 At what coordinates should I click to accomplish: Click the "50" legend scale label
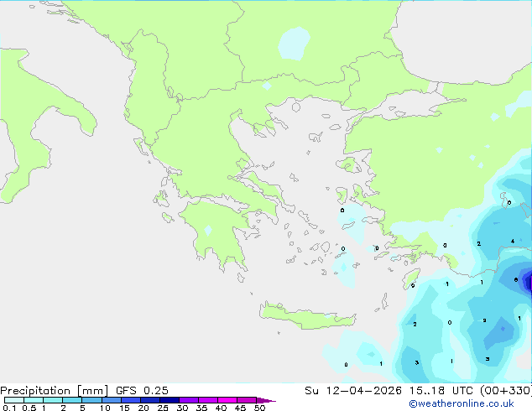pyautogui.click(x=259, y=408)
